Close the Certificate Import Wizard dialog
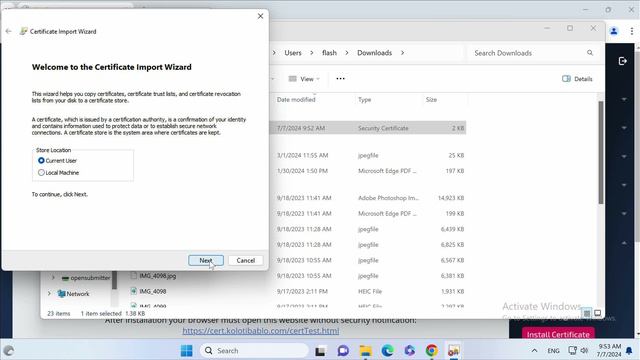This screenshot has height=360, width=640. (x=260, y=16)
